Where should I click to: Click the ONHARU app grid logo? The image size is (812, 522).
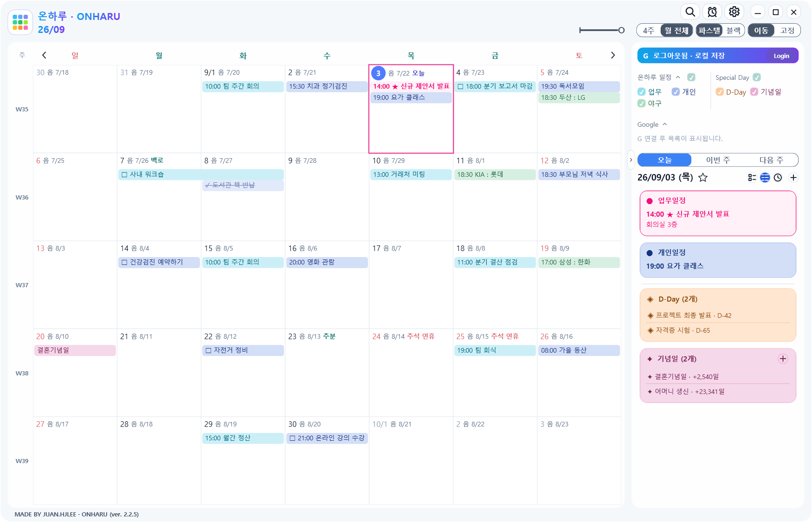click(x=20, y=22)
